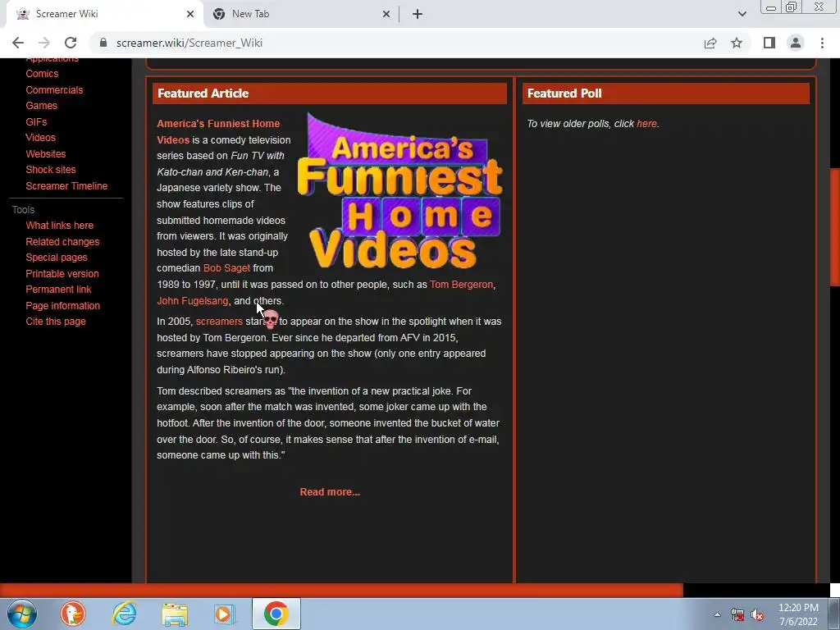Switch to the New Tab tab
Image resolution: width=840 pixels, height=630 pixels.
[x=301, y=14]
